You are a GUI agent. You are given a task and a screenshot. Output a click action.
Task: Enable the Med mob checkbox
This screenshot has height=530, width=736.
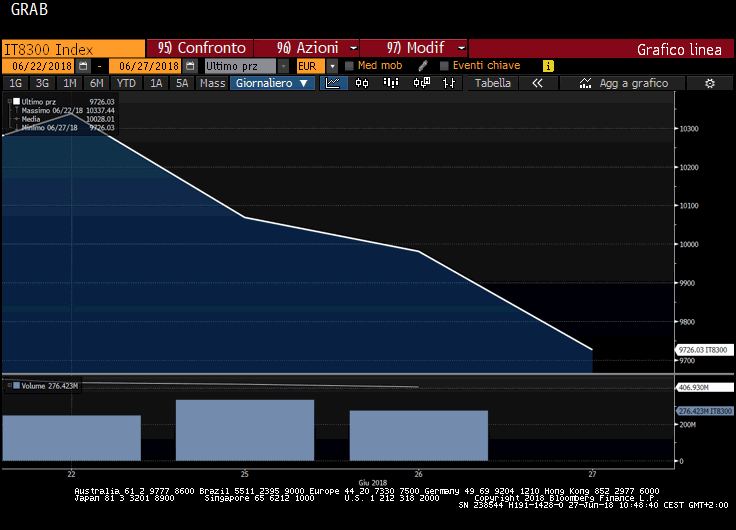point(349,66)
